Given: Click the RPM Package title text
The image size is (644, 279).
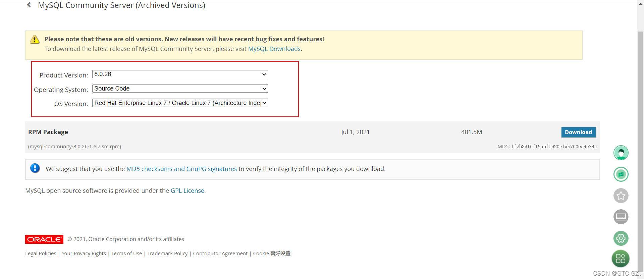Looking at the screenshot, I should tap(48, 132).
